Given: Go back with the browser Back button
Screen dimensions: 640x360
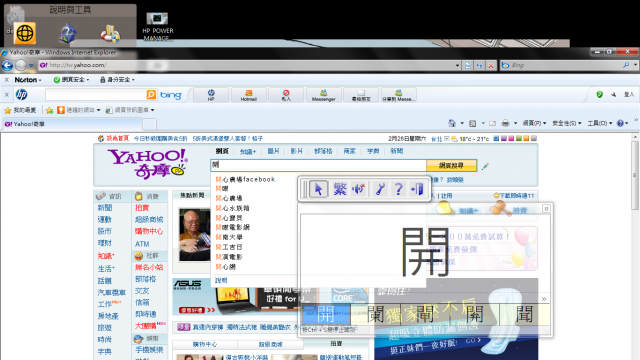Looking at the screenshot, I should coord(7,65).
